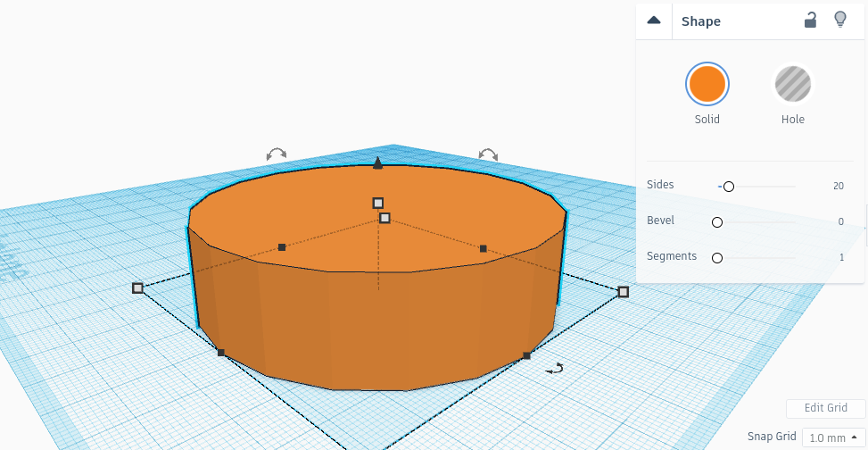Image resolution: width=868 pixels, height=450 pixels.
Task: Click the top-right curved rotation arrow handle
Action: point(488,154)
